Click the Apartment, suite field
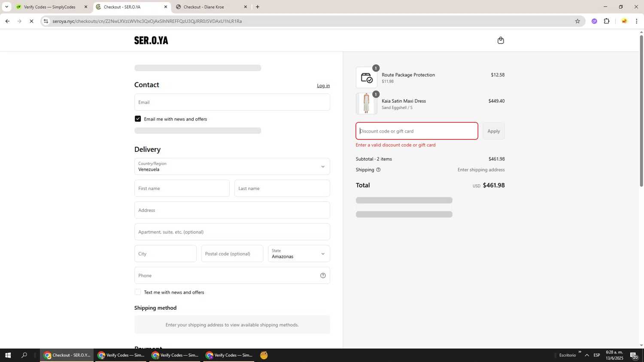The height and width of the screenshot is (362, 644). [232, 232]
